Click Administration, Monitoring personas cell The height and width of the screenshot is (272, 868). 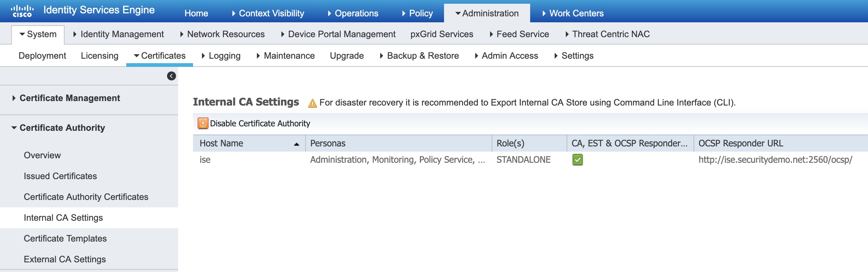point(398,160)
